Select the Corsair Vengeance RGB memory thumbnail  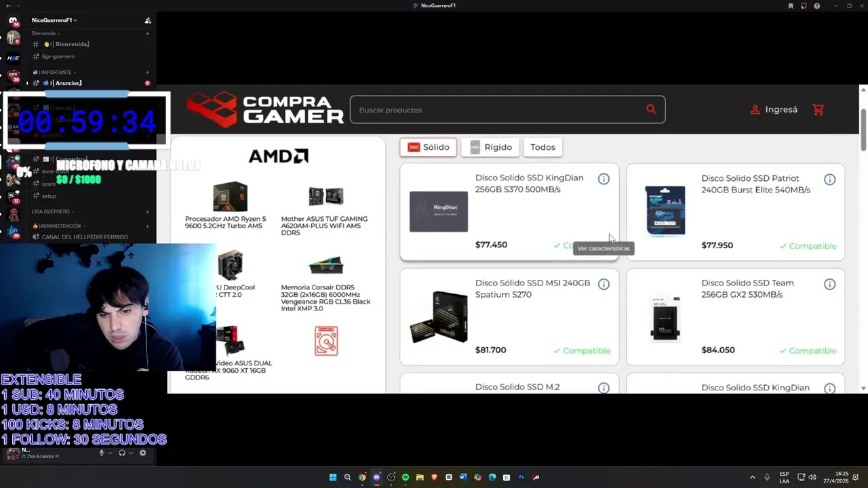325,265
